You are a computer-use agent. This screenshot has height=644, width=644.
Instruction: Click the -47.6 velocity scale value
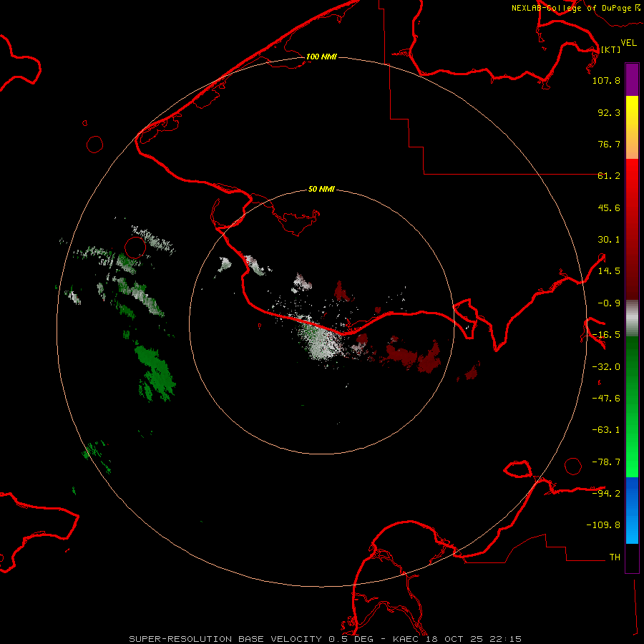[x=606, y=399]
